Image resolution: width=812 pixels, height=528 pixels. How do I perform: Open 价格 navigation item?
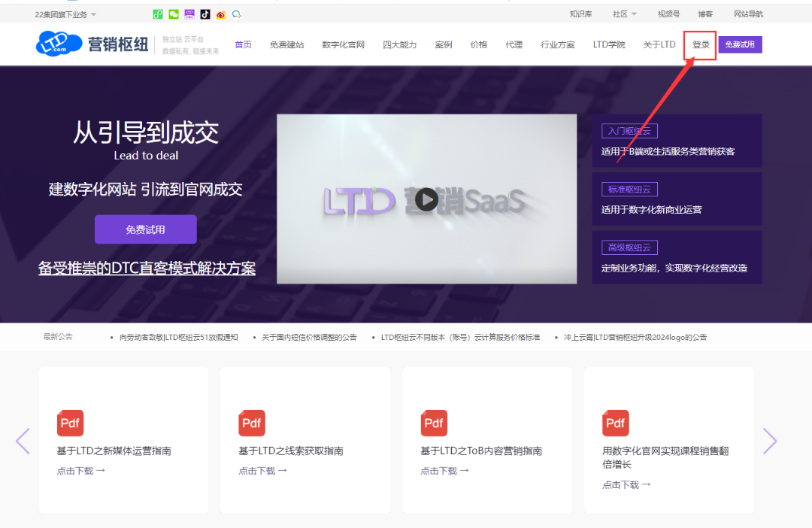coord(479,44)
